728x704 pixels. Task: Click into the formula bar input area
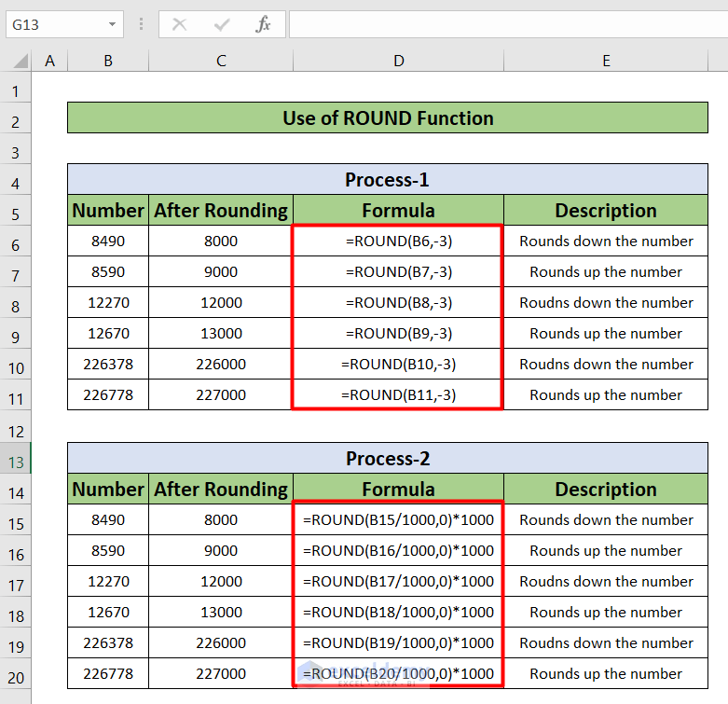click(x=508, y=24)
